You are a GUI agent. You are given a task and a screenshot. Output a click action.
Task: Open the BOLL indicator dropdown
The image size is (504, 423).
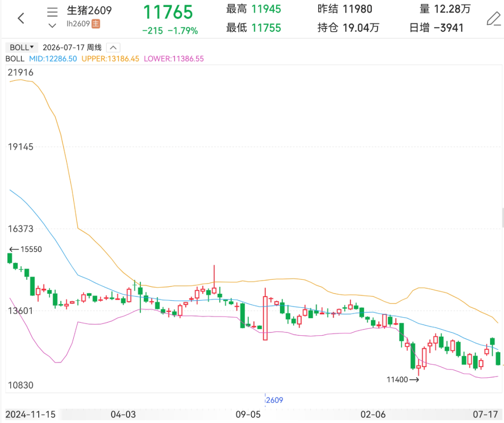click(x=21, y=48)
